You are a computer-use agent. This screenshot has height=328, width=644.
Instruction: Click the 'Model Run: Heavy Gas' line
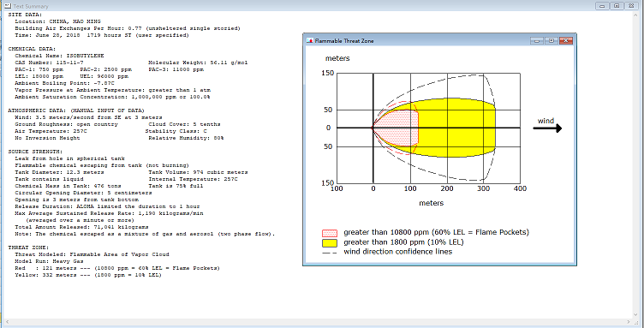coord(50,261)
